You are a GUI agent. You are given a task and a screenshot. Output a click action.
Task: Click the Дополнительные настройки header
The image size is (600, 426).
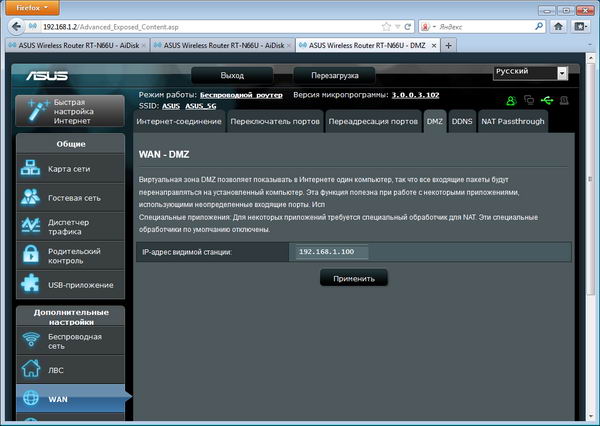(x=71, y=317)
